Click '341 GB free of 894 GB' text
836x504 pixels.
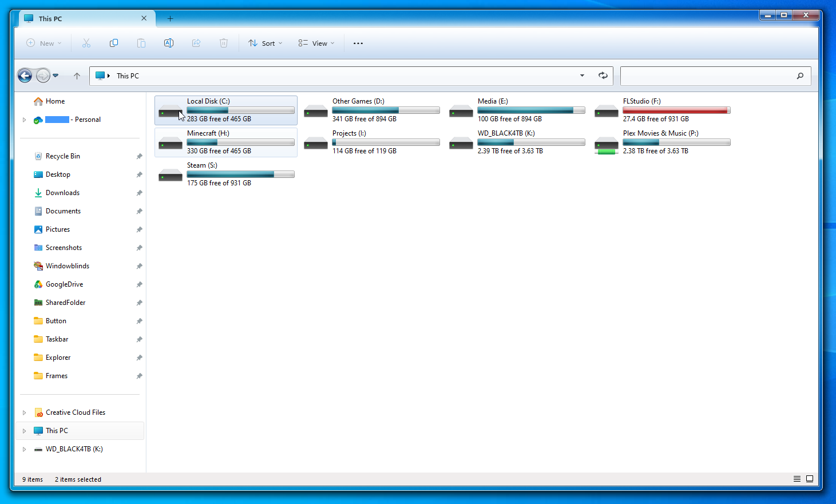coord(364,119)
